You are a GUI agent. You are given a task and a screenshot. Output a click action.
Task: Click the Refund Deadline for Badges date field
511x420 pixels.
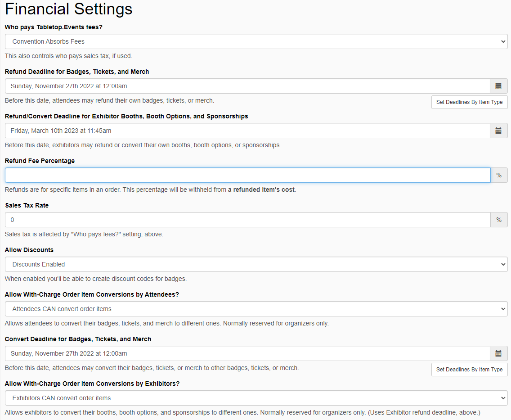click(x=248, y=86)
